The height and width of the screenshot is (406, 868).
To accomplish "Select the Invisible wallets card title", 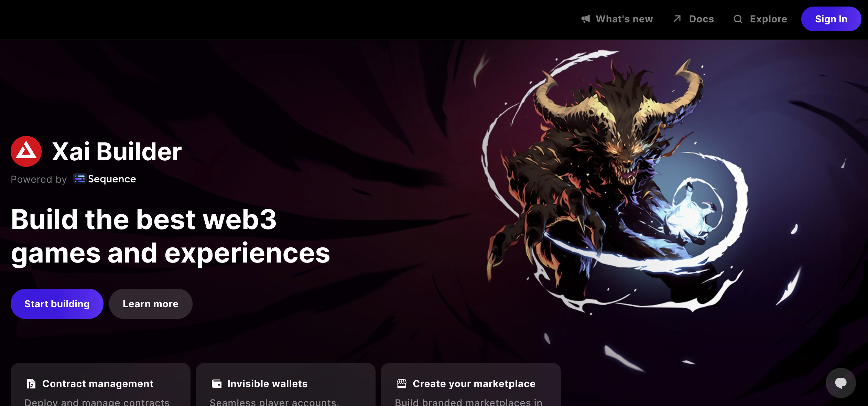I will (x=268, y=384).
